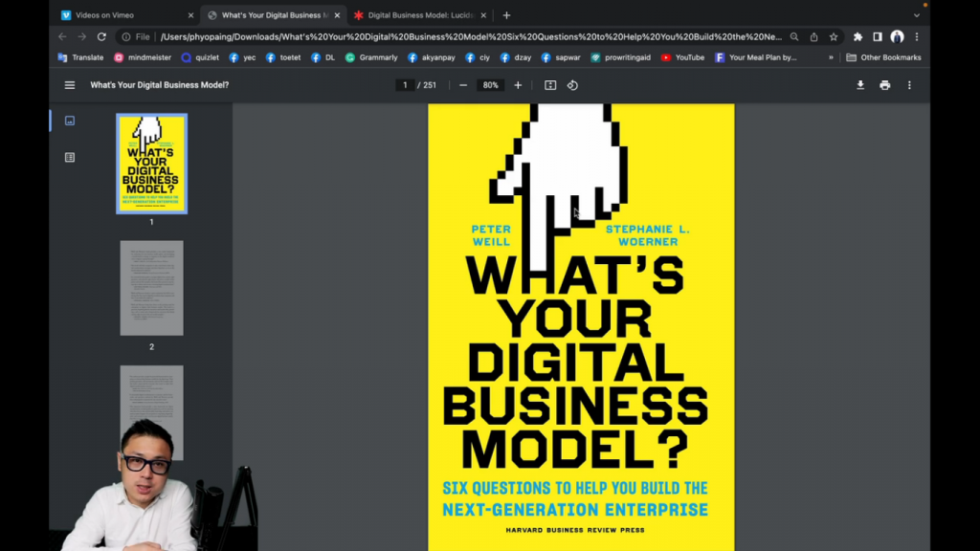Toggle the PDF sidebar hamburger menu
The height and width of the screenshot is (551, 980).
click(x=69, y=85)
